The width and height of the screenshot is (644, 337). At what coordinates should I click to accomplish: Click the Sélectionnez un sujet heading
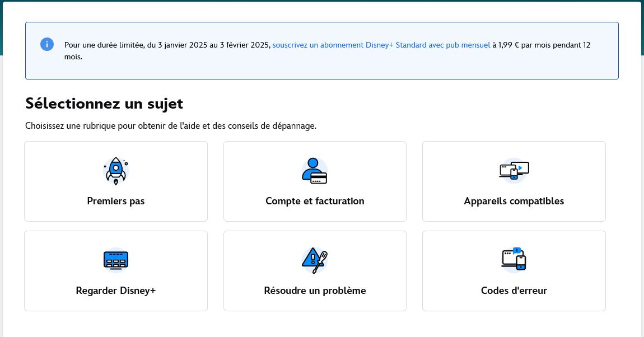pos(104,104)
